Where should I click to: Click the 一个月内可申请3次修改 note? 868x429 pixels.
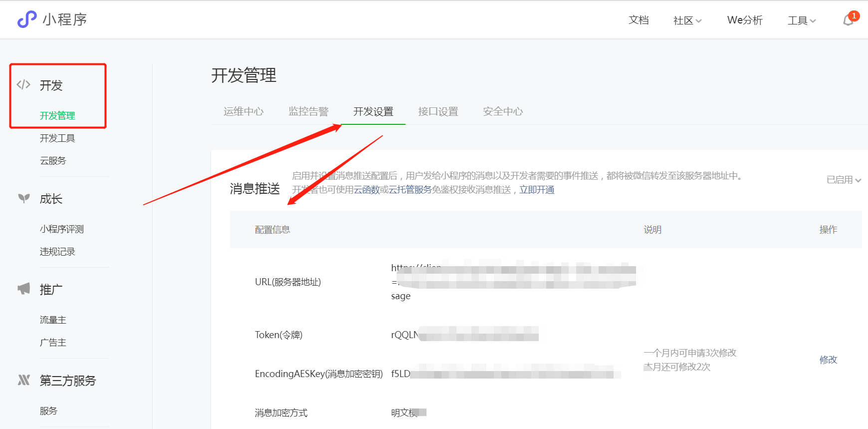[x=690, y=353]
